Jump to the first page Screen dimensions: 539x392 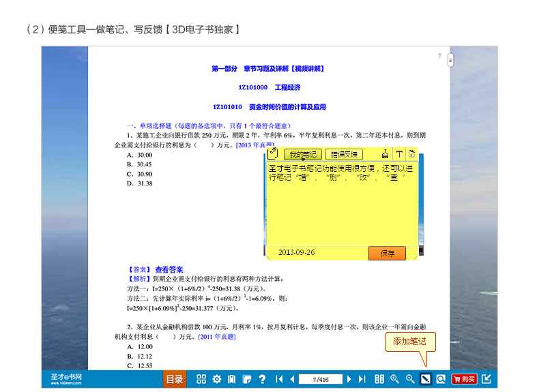pyautogui.click(x=279, y=379)
